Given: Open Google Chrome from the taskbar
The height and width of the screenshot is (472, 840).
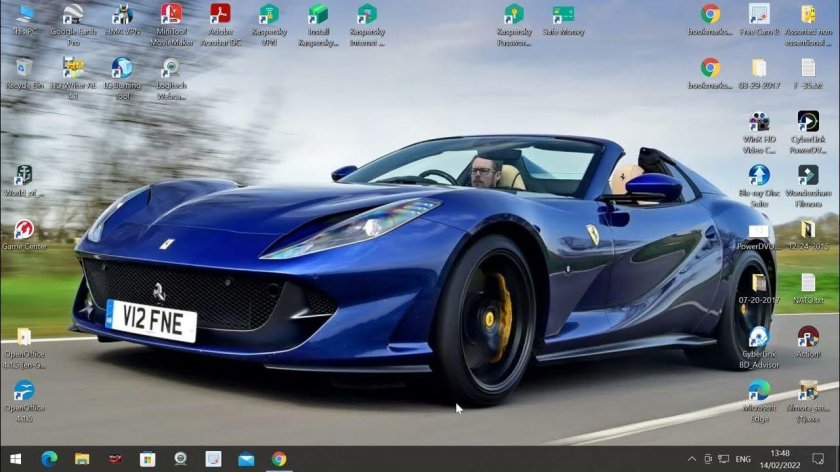Looking at the screenshot, I should [279, 459].
